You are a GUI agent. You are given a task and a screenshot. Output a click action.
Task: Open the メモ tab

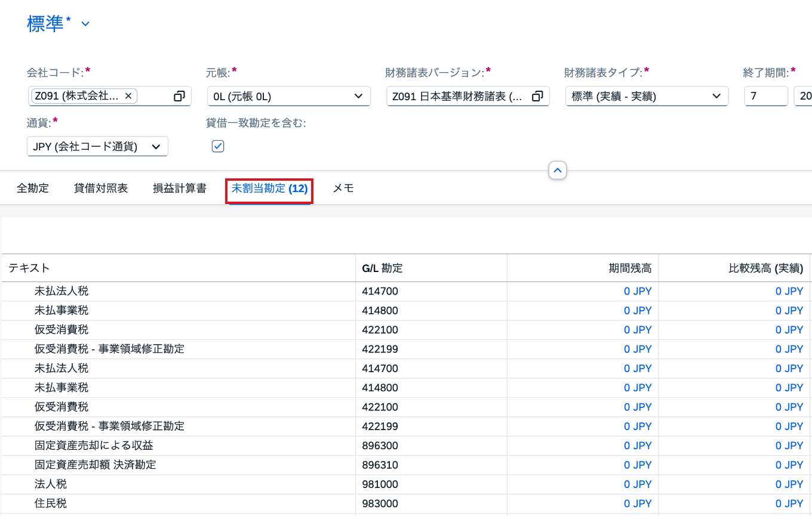coord(343,189)
